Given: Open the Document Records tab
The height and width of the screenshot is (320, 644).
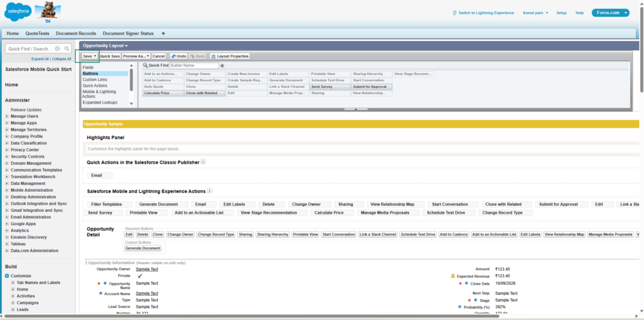Looking at the screenshot, I should [x=76, y=33].
